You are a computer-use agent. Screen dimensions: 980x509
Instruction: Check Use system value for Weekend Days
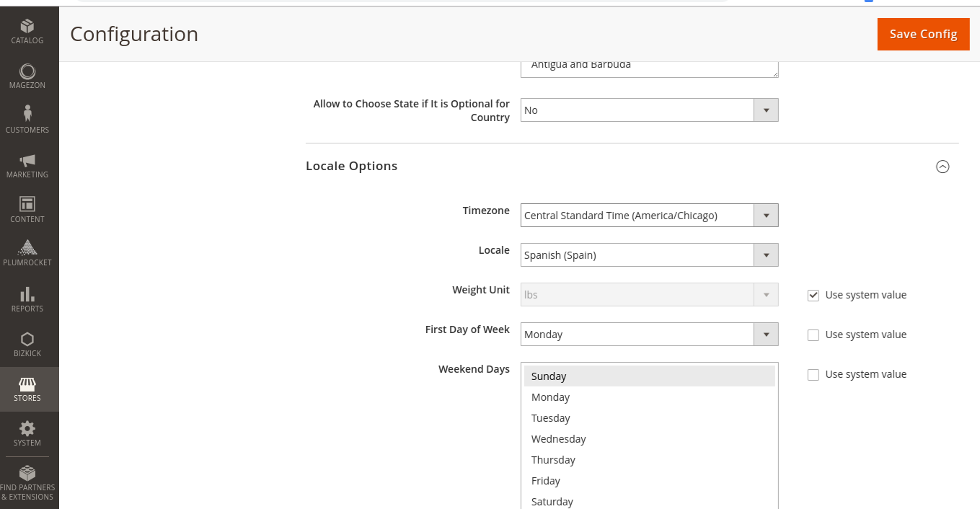[813, 374]
